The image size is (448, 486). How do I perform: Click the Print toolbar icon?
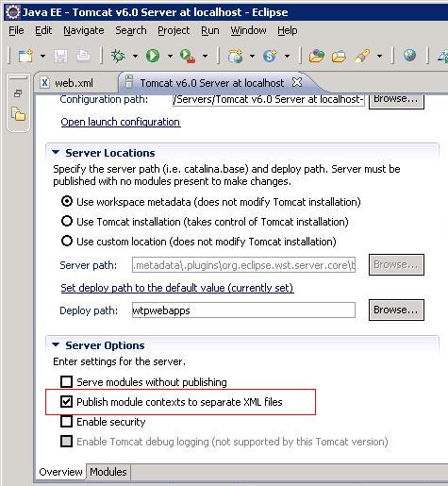click(x=83, y=57)
